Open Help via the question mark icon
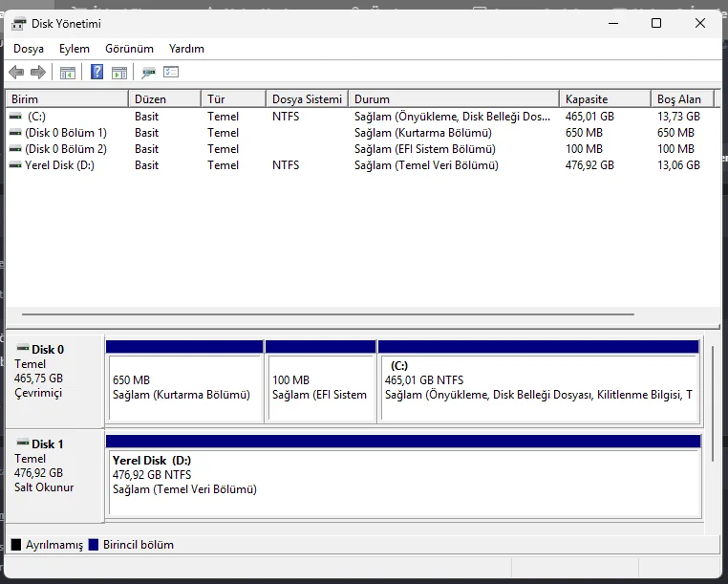The image size is (728, 584). (x=96, y=73)
